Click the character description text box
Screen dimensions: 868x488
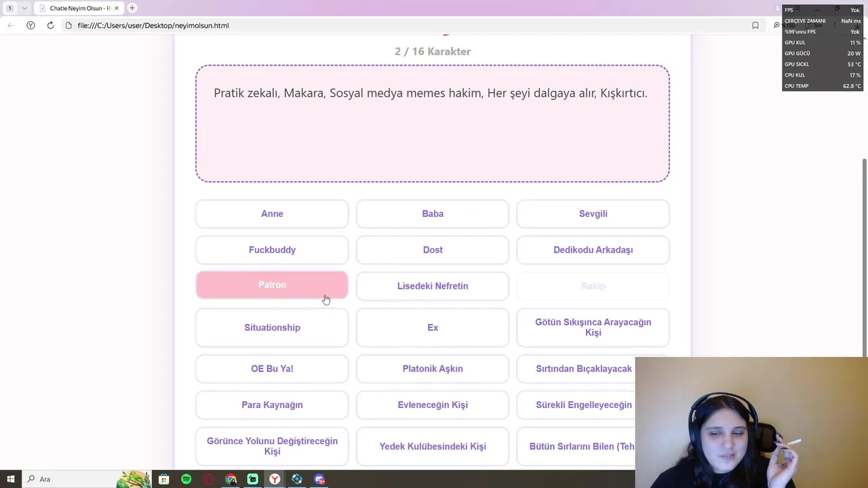(433, 123)
